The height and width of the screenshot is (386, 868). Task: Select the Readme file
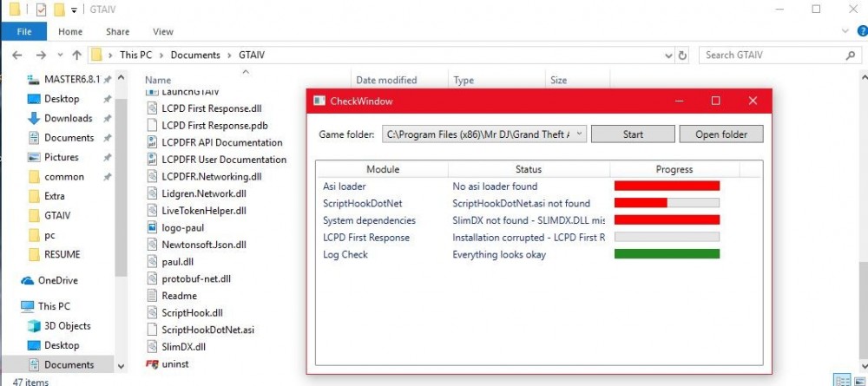pos(179,296)
